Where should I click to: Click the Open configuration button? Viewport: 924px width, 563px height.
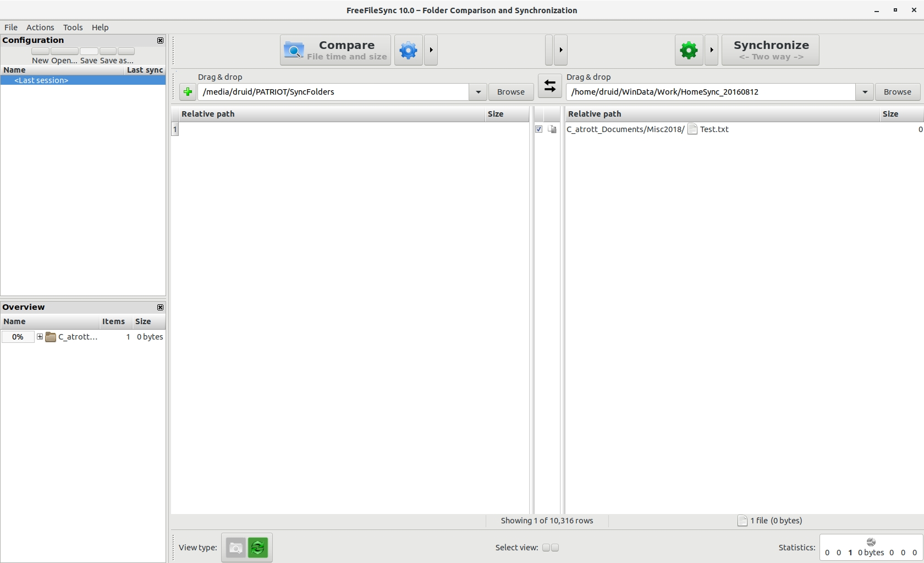pos(64,51)
